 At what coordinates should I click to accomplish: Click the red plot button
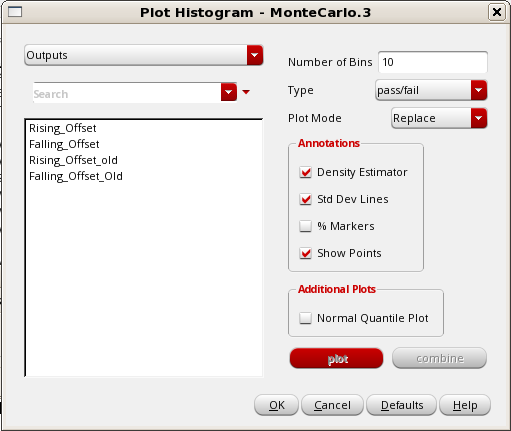(x=337, y=359)
